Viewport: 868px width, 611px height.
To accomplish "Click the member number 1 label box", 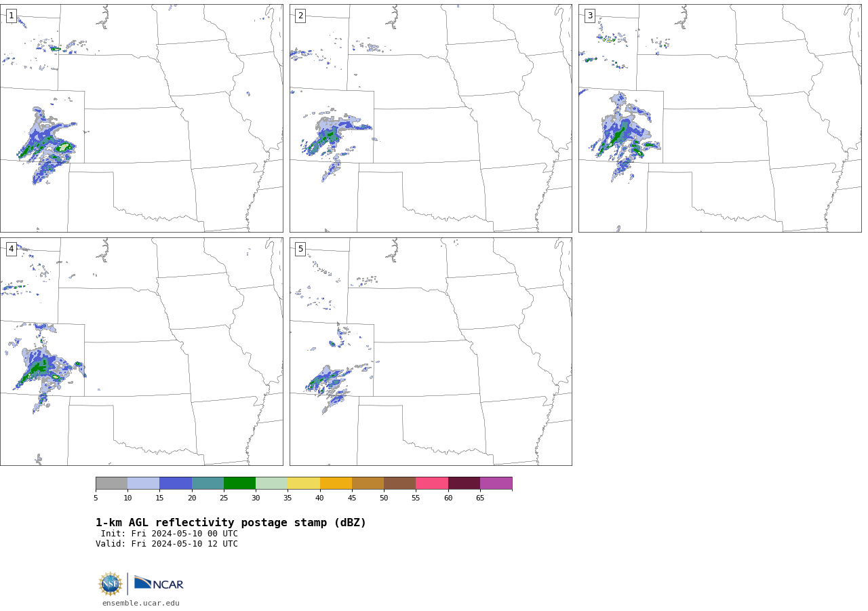I will [x=11, y=16].
